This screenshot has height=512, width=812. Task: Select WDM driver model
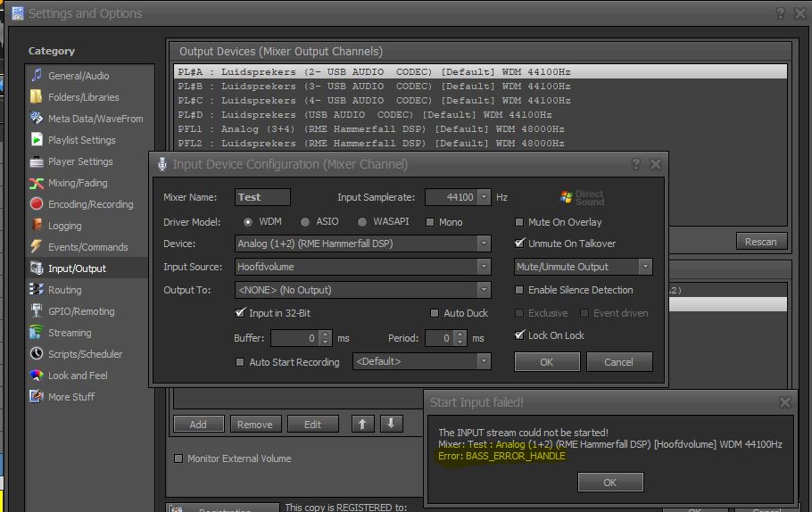point(248,221)
